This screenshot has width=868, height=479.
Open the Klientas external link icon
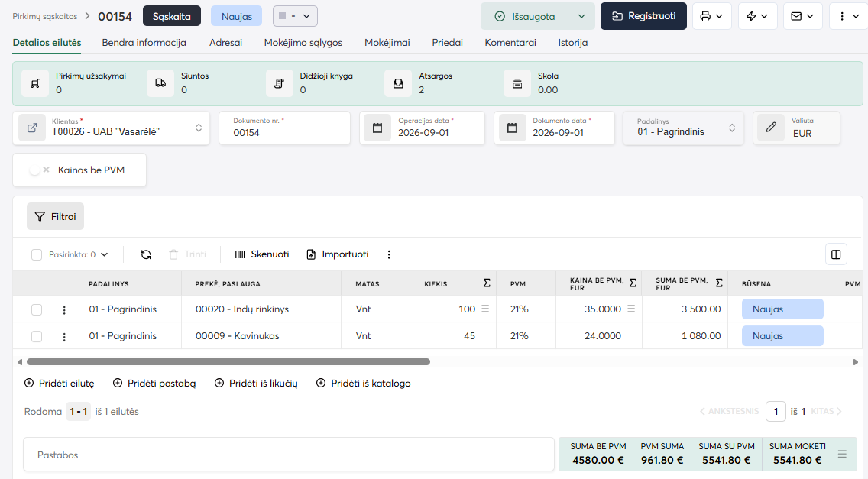32,128
